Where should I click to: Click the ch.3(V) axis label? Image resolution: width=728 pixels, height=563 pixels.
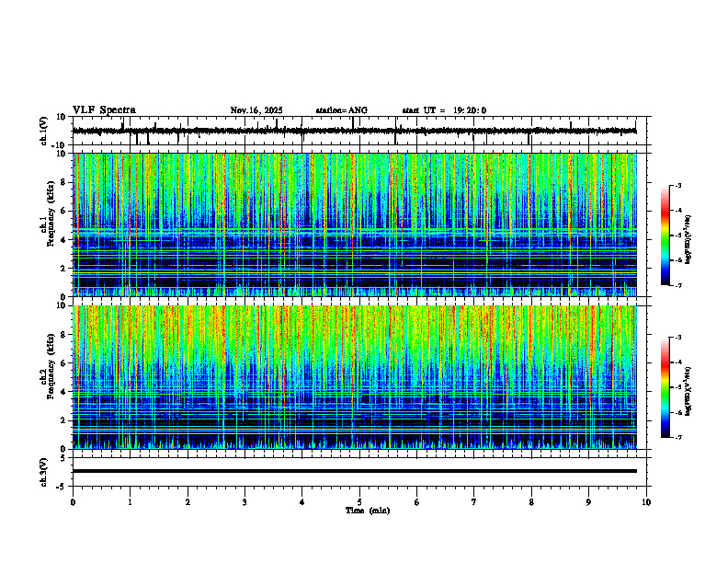(x=44, y=472)
